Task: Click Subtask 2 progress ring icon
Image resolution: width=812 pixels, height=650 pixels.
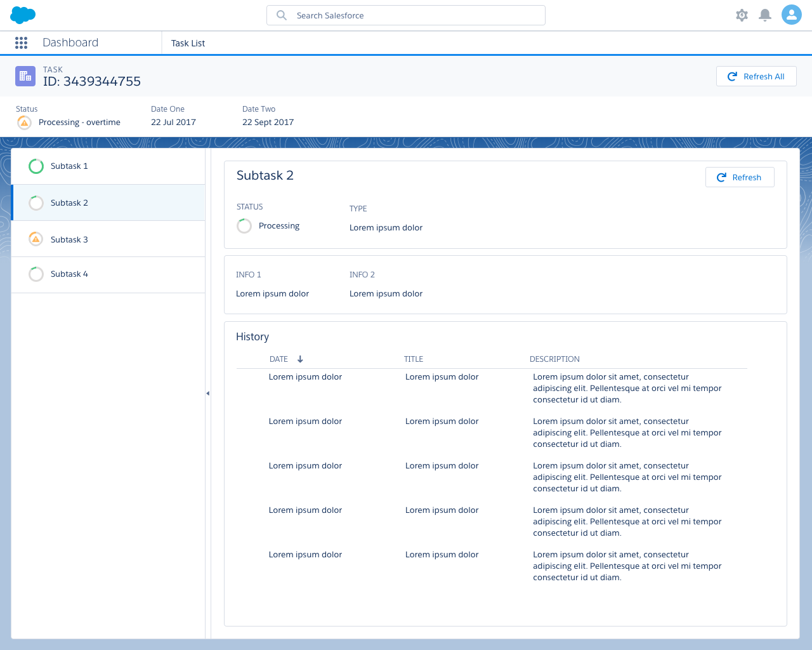Action: pyautogui.click(x=36, y=203)
